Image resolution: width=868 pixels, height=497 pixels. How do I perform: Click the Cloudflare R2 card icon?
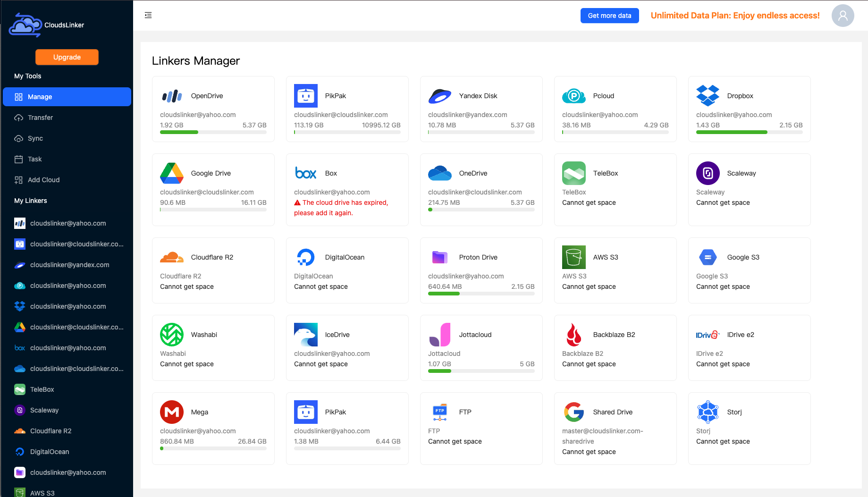click(x=172, y=257)
